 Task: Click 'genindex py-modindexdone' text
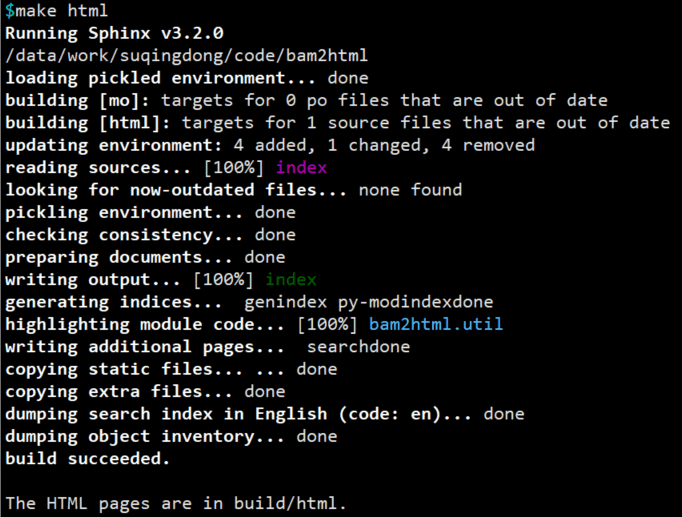tap(369, 302)
